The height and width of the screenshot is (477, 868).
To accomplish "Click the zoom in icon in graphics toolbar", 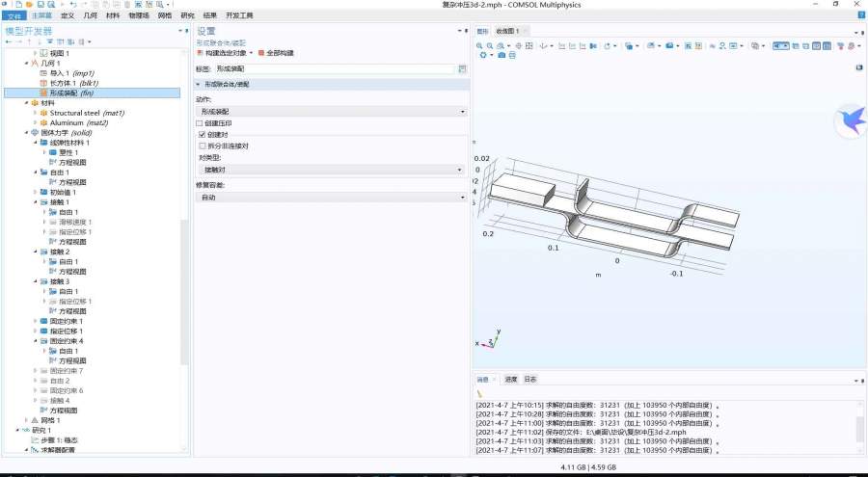I will click(481, 45).
